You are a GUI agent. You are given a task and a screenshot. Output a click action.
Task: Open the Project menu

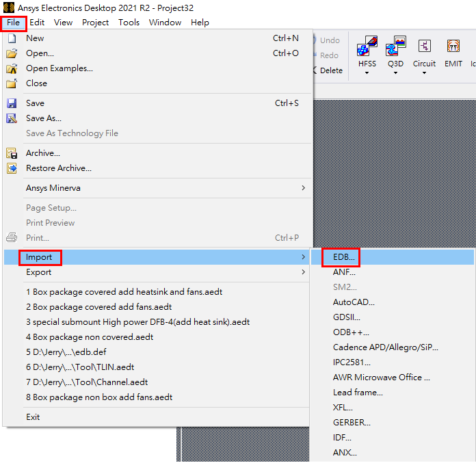coord(95,23)
